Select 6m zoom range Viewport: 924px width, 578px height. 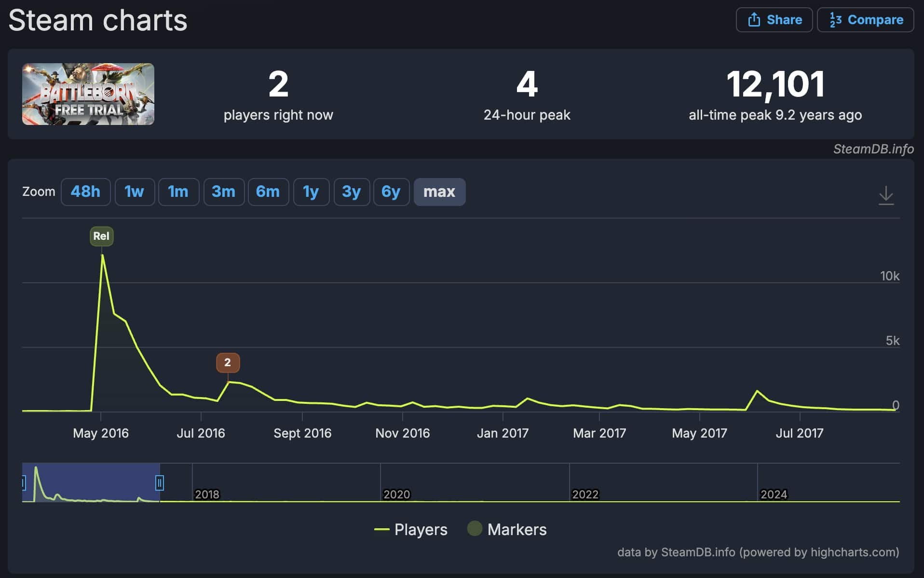tap(268, 192)
